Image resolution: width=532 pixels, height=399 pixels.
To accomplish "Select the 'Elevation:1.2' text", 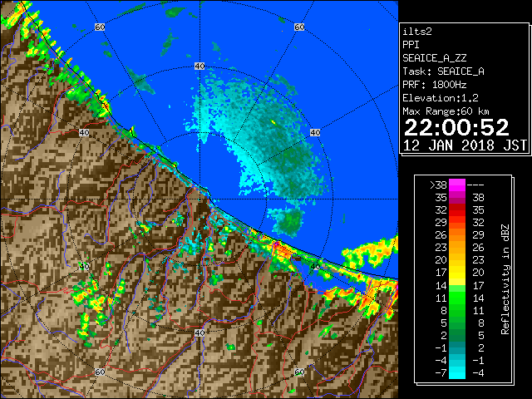I will (441, 98).
